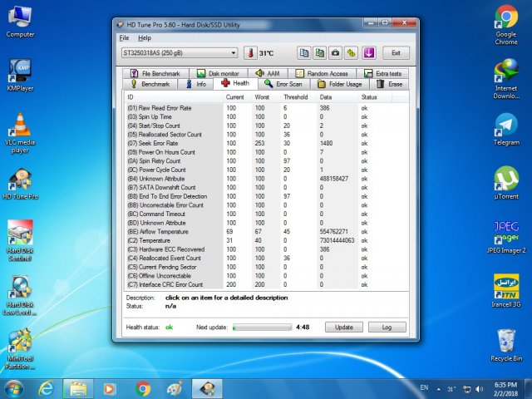The height and width of the screenshot is (399, 532).
Task: Open the ST3250318AS drive dropdown
Action: coord(180,53)
